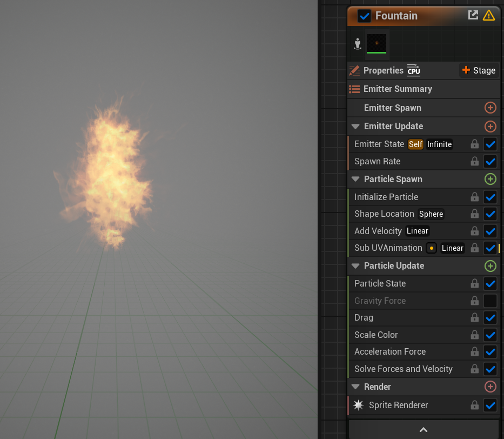Collapse the Particle Spawn section
This screenshot has height=439, width=504.
coord(355,179)
